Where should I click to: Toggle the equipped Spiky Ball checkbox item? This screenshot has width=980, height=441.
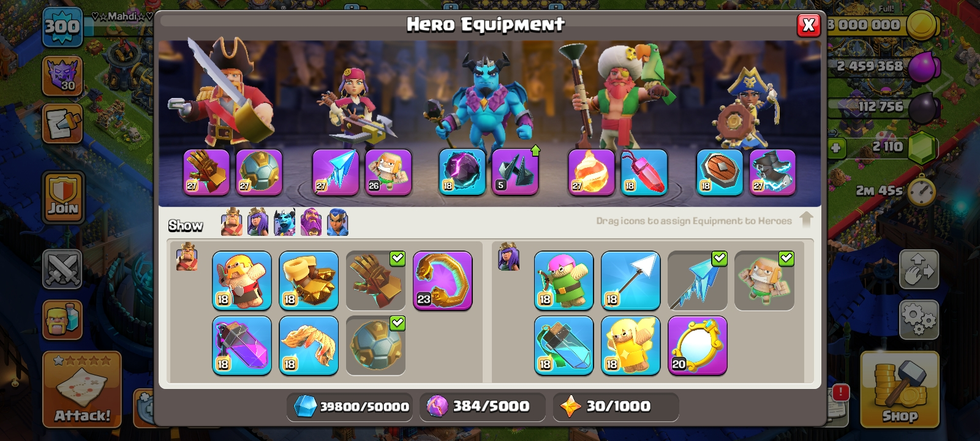[x=376, y=345]
